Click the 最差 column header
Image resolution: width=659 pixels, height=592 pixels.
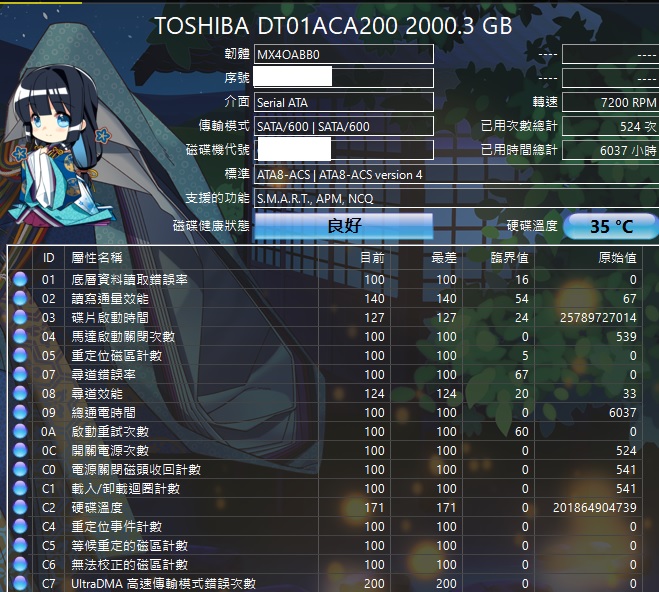pos(426,258)
